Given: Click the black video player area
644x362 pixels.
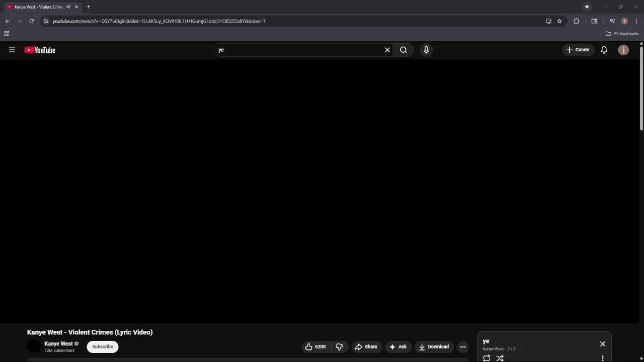Looking at the screenshot, I should tap(319, 191).
